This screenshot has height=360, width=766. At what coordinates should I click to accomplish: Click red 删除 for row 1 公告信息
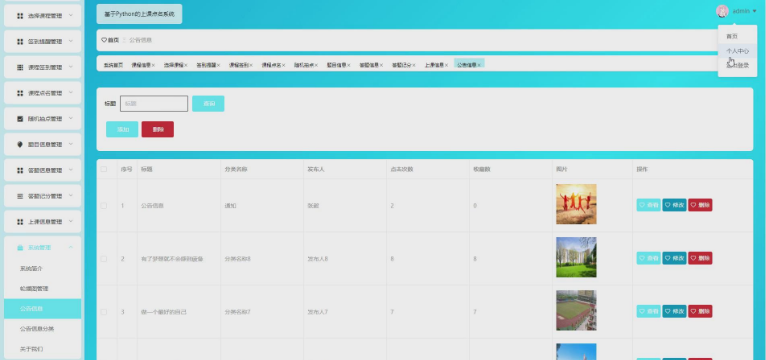coord(700,205)
